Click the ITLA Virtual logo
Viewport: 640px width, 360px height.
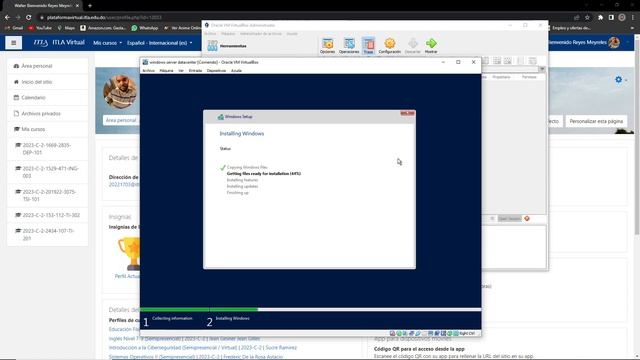59,42
